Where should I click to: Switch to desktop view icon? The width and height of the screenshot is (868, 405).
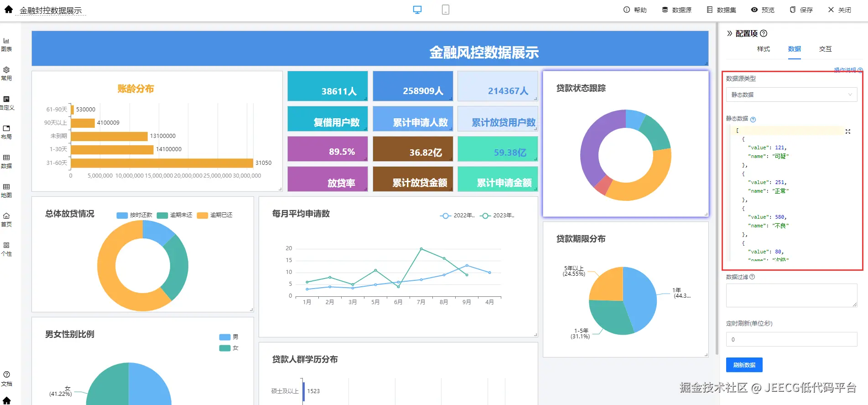pos(417,10)
